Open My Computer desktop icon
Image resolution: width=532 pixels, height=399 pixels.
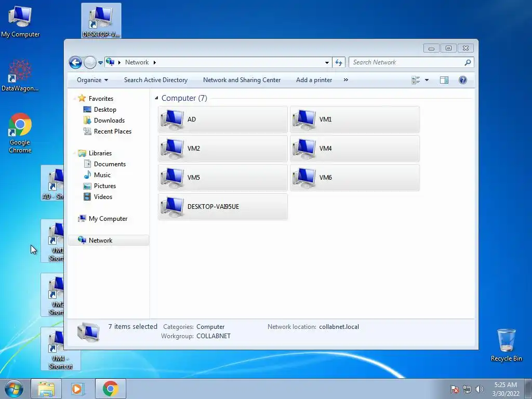click(x=20, y=22)
